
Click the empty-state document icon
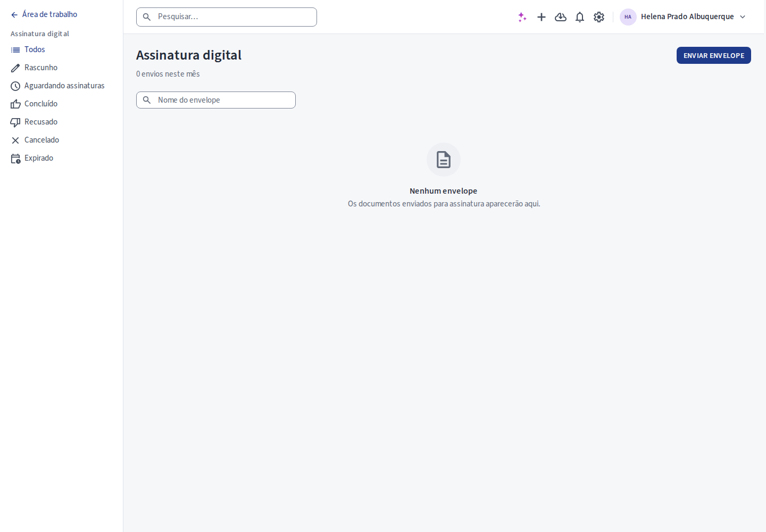(x=444, y=160)
